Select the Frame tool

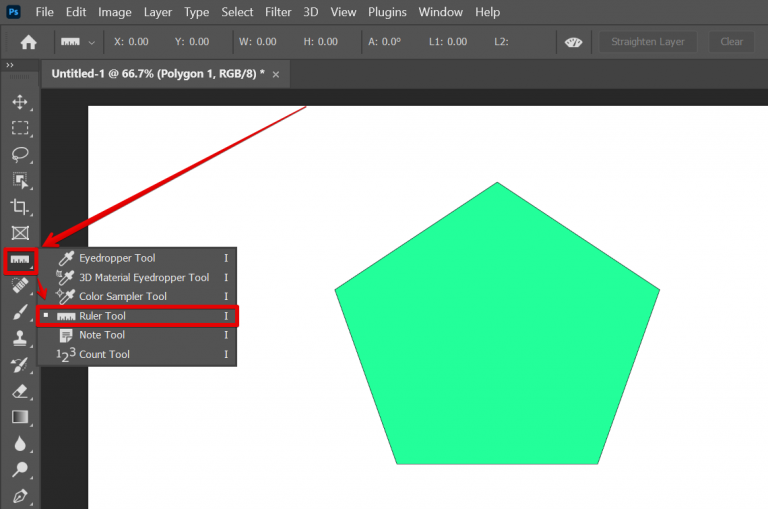[x=19, y=233]
